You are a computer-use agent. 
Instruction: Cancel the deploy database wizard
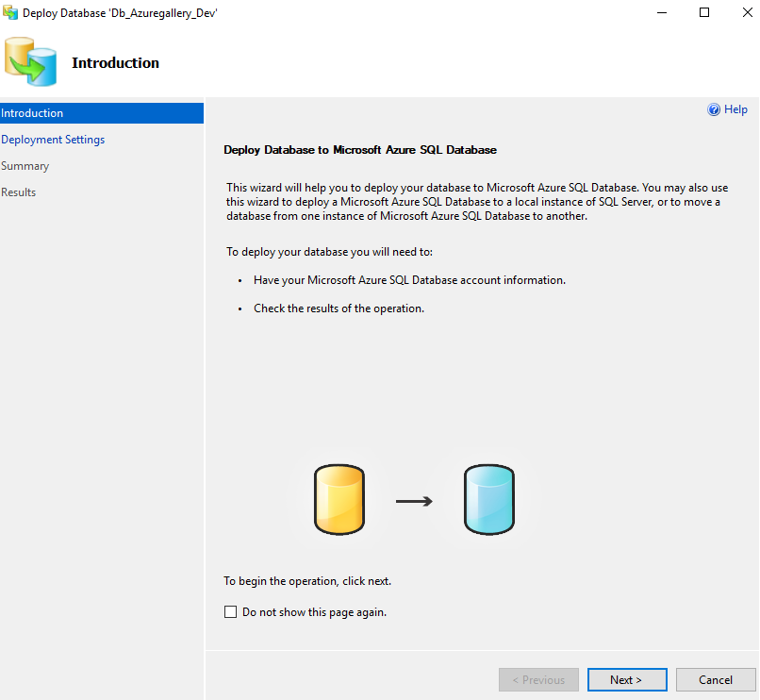coord(716,679)
